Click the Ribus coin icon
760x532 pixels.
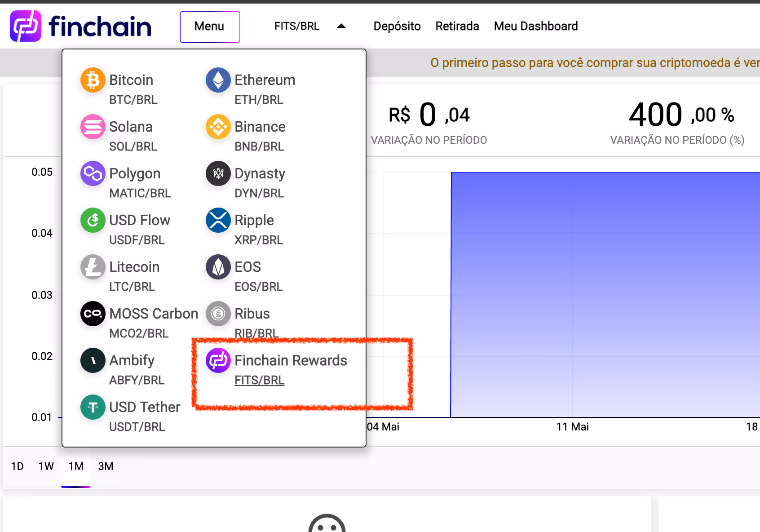(x=218, y=314)
